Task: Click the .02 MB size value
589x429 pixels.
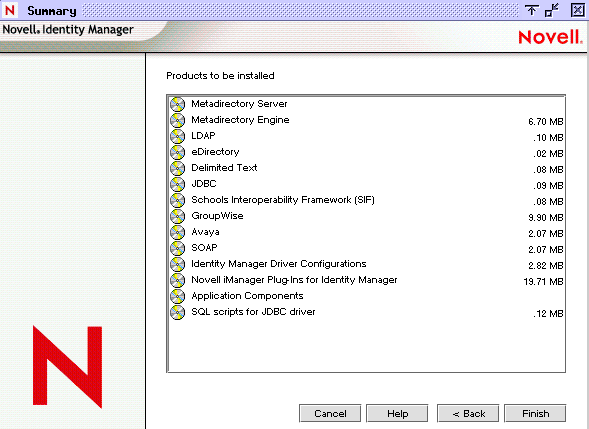Action: coord(548,154)
